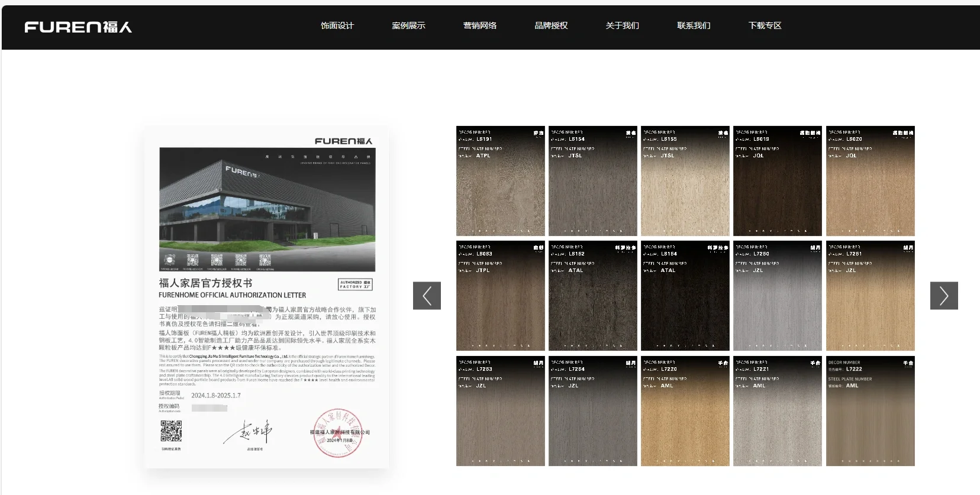Click the date range 2024.1.8-2025.1.7
Image resolution: width=980 pixels, height=495 pixels.
pyautogui.click(x=216, y=395)
